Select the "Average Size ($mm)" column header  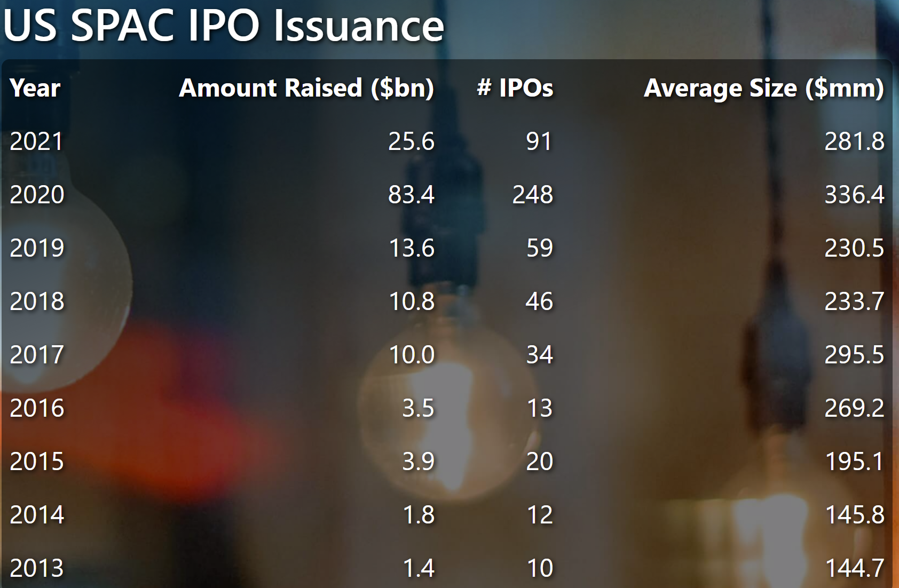click(763, 88)
